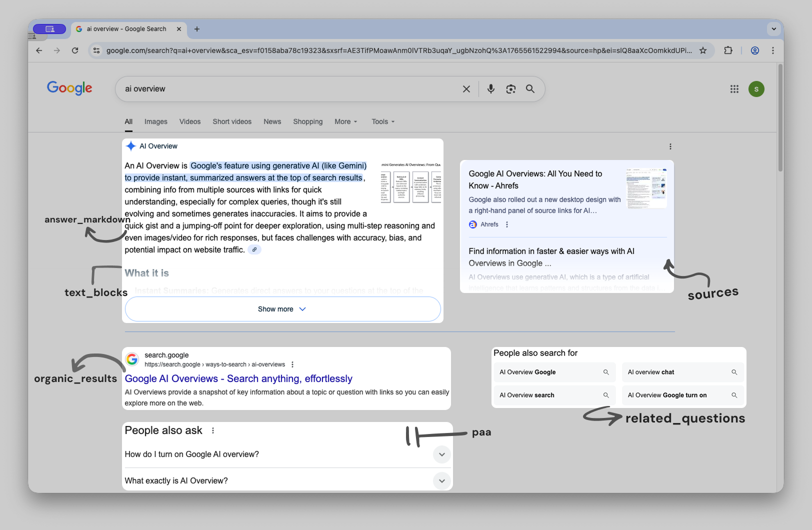Search related 'AI Overview Google'
Image resolution: width=812 pixels, height=530 pixels.
(x=554, y=372)
